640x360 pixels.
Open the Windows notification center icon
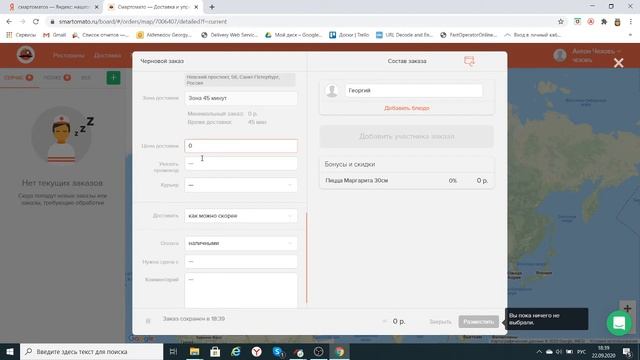pos(627,351)
